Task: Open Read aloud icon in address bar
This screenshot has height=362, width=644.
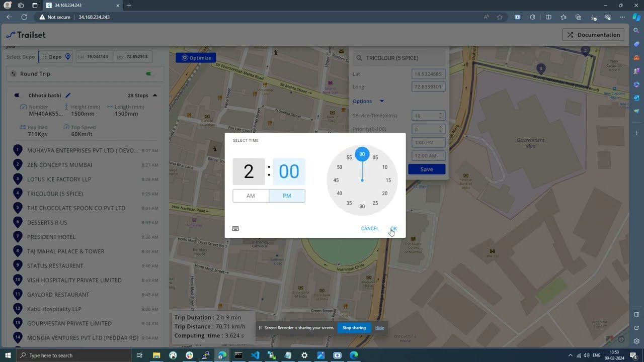Action: [x=486, y=17]
